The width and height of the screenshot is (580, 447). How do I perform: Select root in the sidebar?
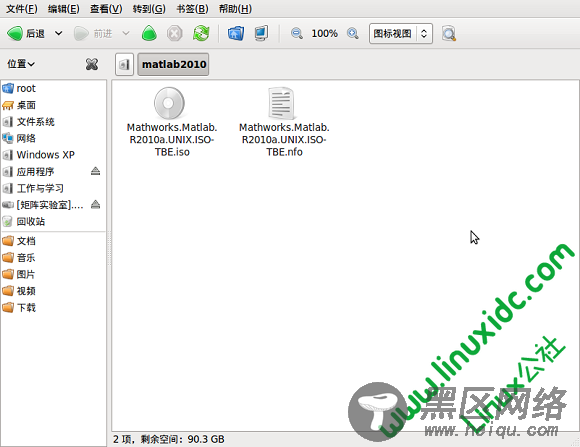pyautogui.click(x=53, y=88)
